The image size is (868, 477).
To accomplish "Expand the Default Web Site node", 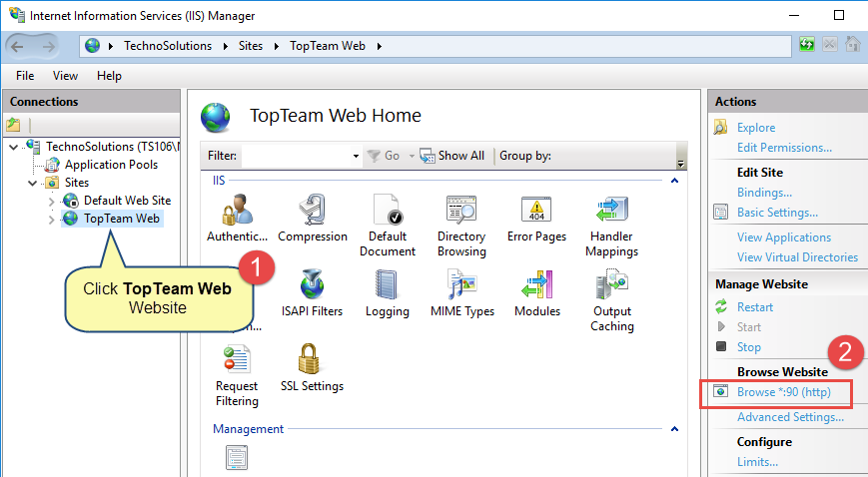I will pyautogui.click(x=52, y=202).
